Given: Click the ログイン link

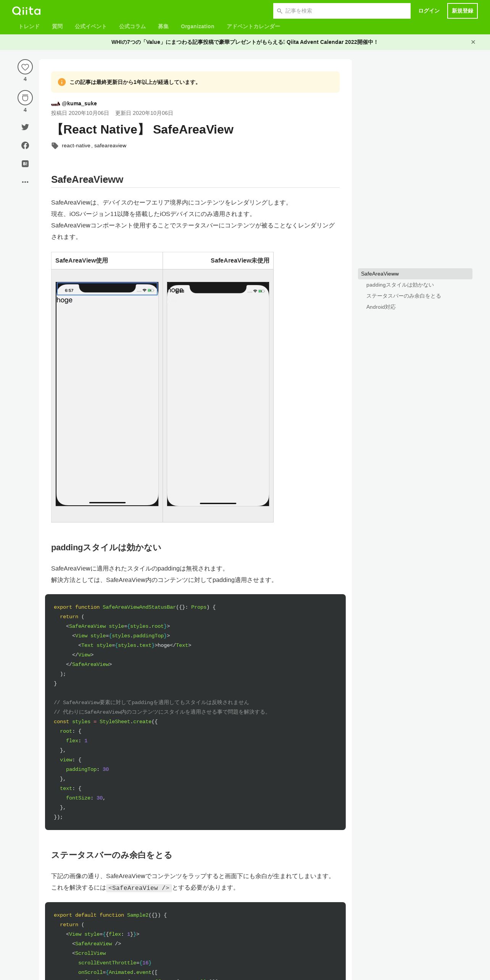Looking at the screenshot, I should [x=429, y=11].
